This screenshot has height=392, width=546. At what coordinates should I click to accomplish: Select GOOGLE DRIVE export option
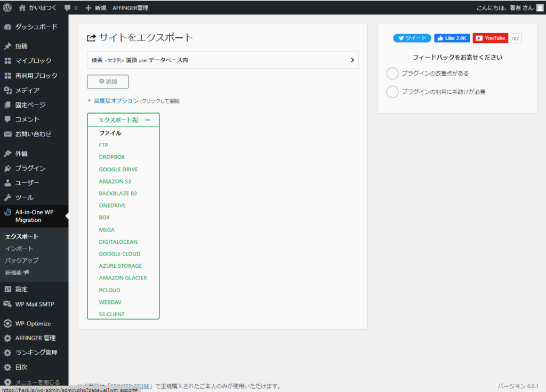(x=118, y=170)
